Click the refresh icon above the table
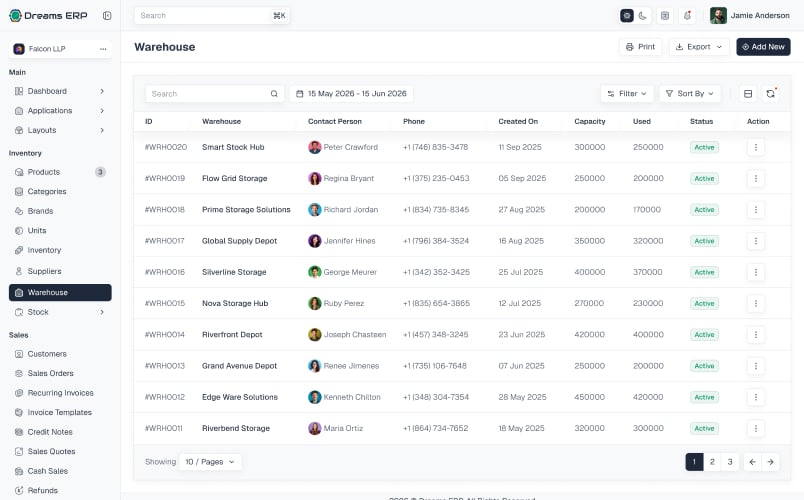The height and width of the screenshot is (500, 804). 770,93
